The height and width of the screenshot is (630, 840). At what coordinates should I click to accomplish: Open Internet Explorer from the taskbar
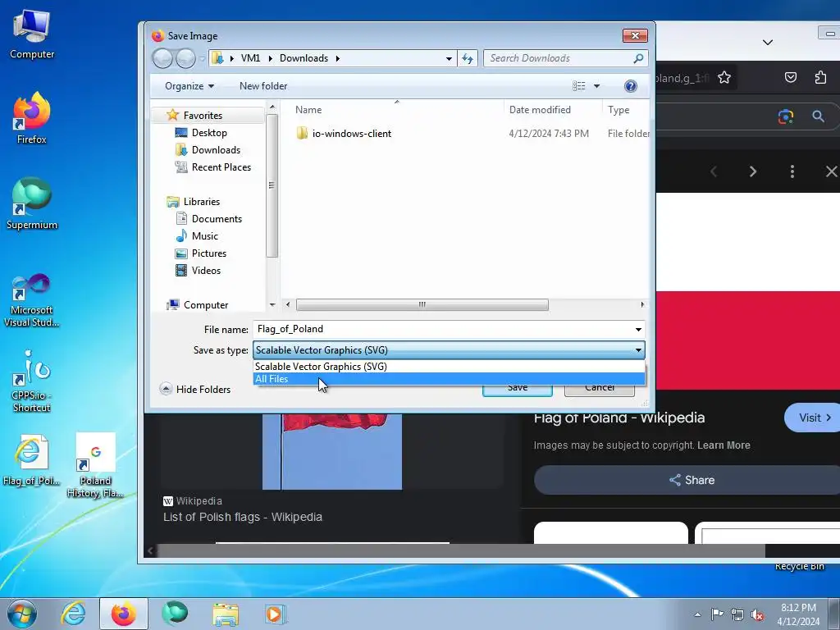pyautogui.click(x=73, y=614)
